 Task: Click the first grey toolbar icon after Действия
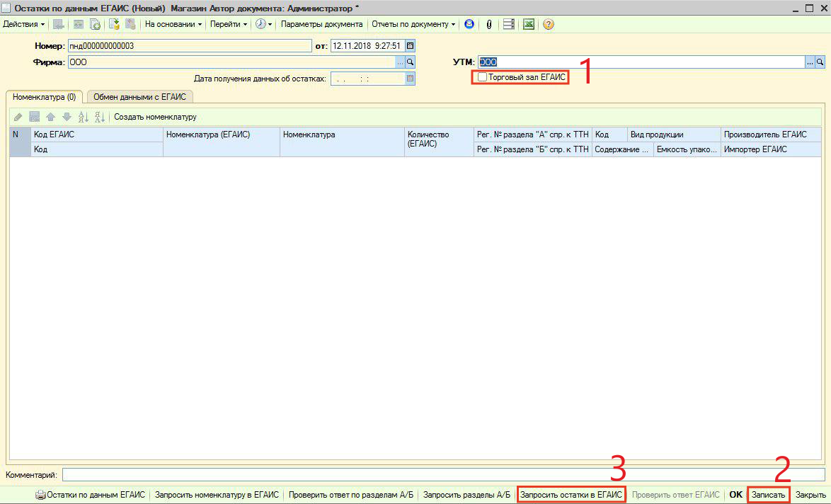(58, 24)
